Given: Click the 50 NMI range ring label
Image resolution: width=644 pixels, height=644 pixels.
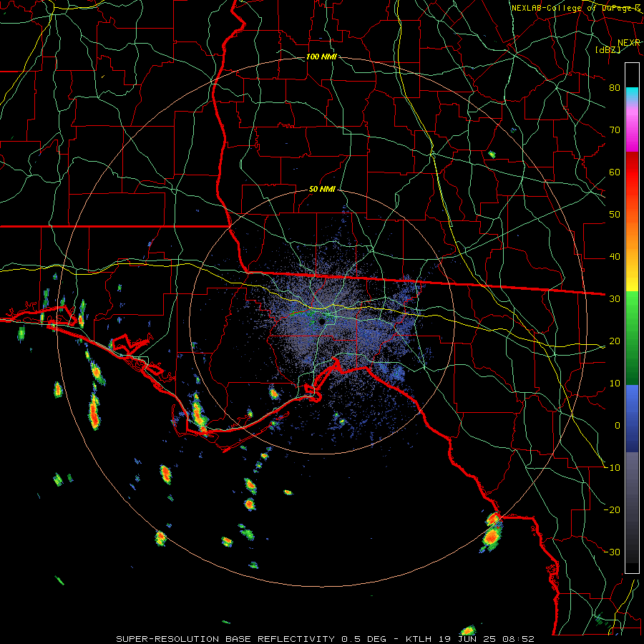Looking at the screenshot, I should click(322, 189).
